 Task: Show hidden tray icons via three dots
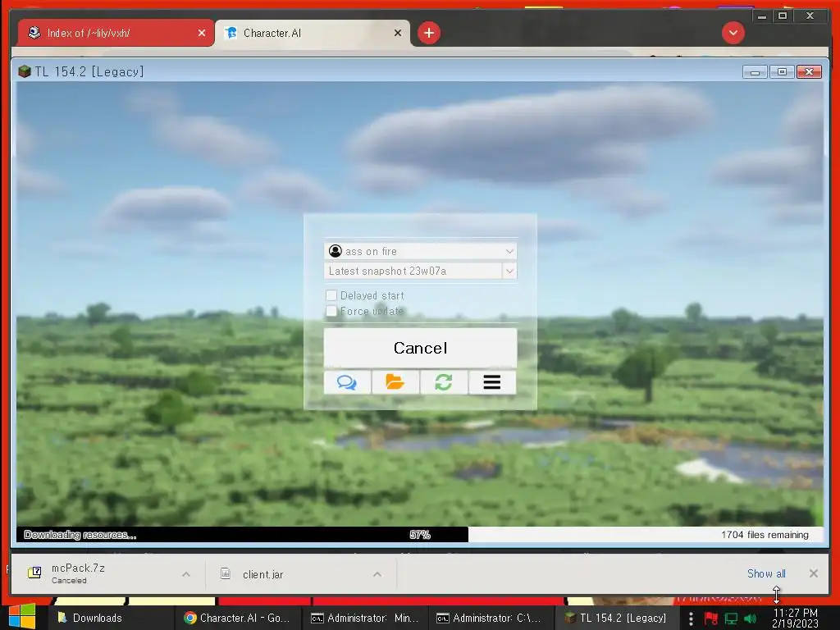tap(691, 619)
